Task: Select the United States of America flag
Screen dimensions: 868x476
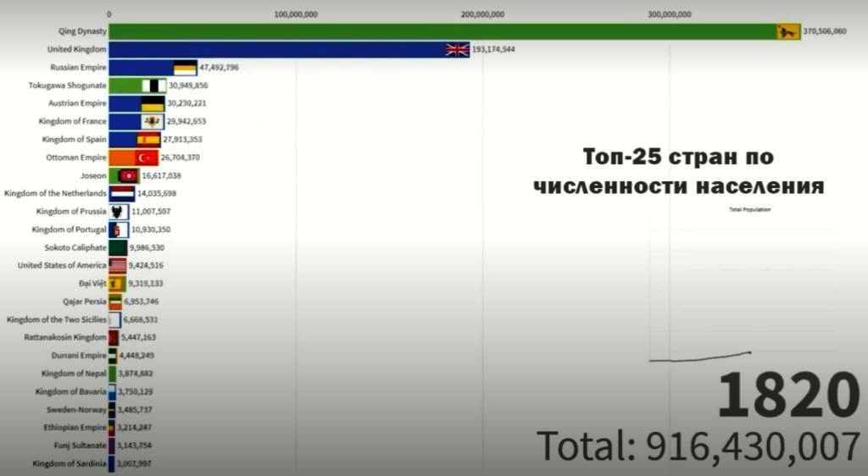Action: [118, 265]
